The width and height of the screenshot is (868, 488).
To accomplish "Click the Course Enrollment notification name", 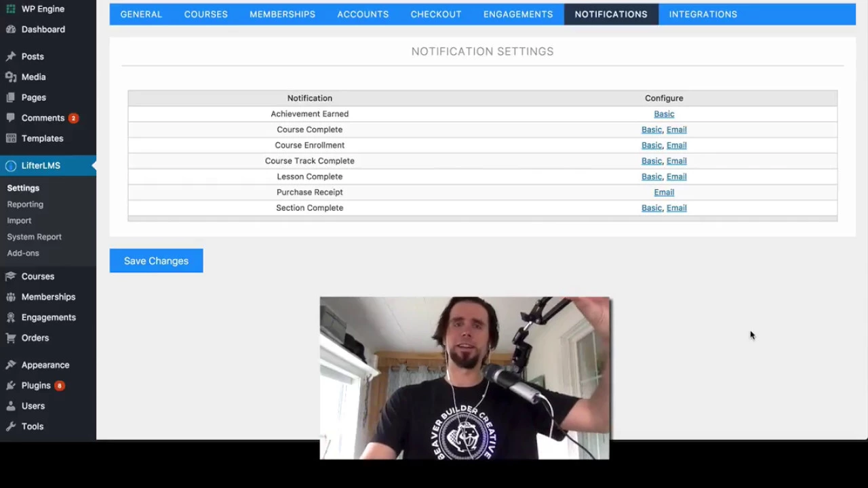I will tap(310, 145).
